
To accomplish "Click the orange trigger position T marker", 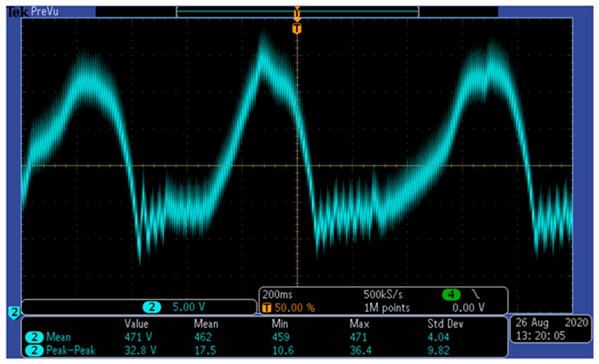I will tap(297, 29).
